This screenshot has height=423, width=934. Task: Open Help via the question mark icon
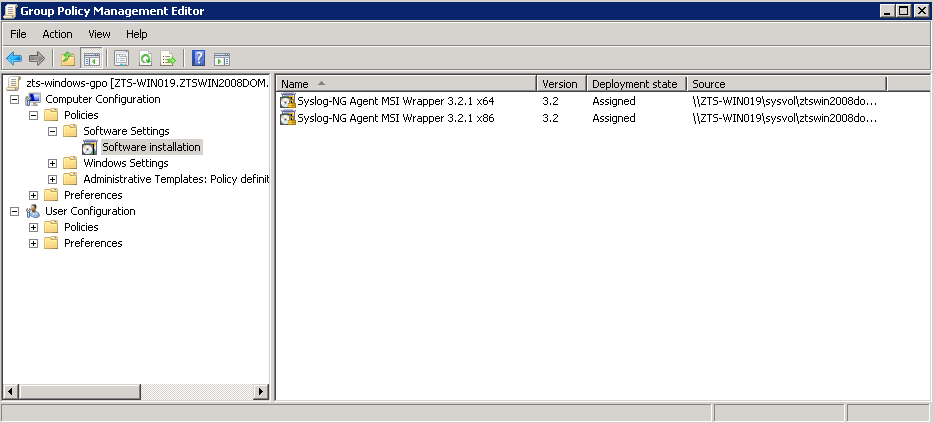(x=198, y=58)
